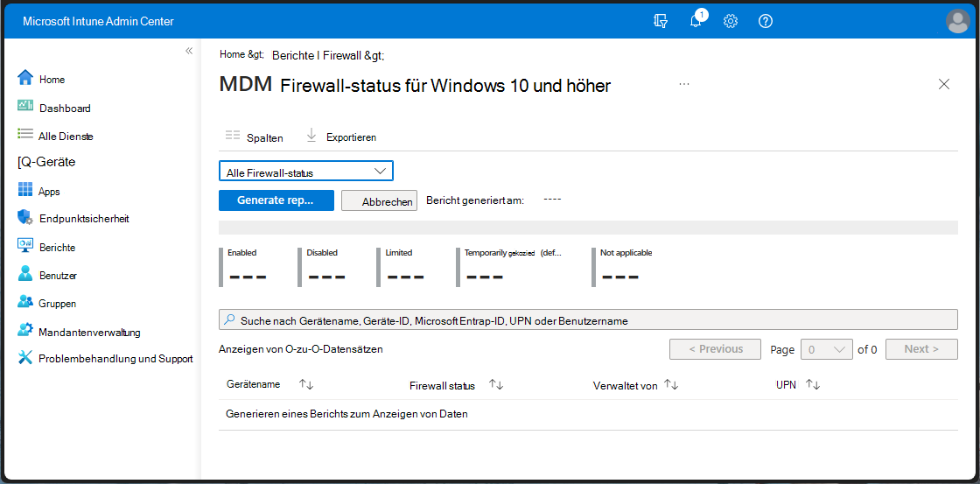Screen dimensions: 980x484
Task: Open the notifications bell
Action: 695,21
